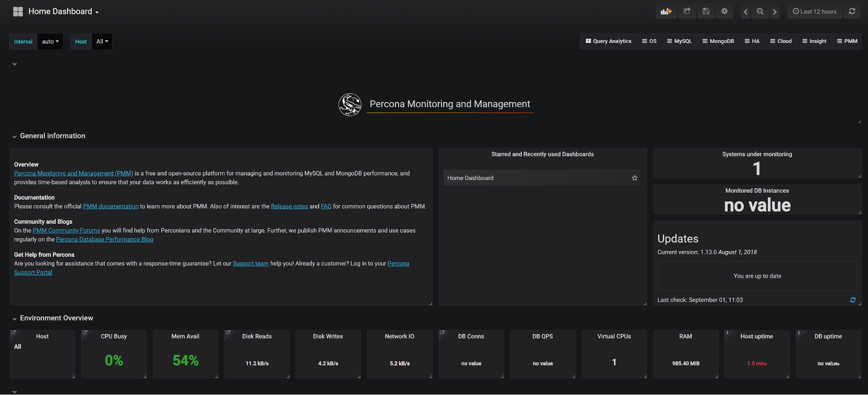Open the Host All dropdown
Image resolution: width=868 pixels, height=395 pixels.
pyautogui.click(x=102, y=41)
